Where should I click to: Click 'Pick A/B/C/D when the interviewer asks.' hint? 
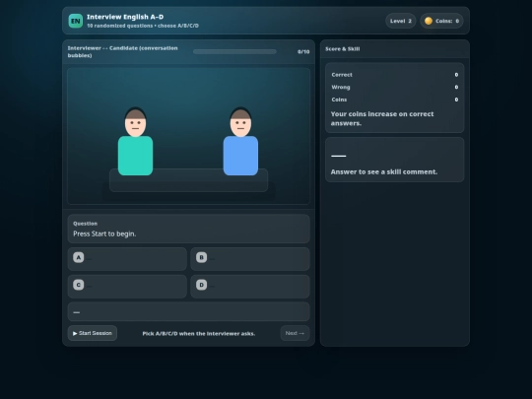(x=199, y=334)
